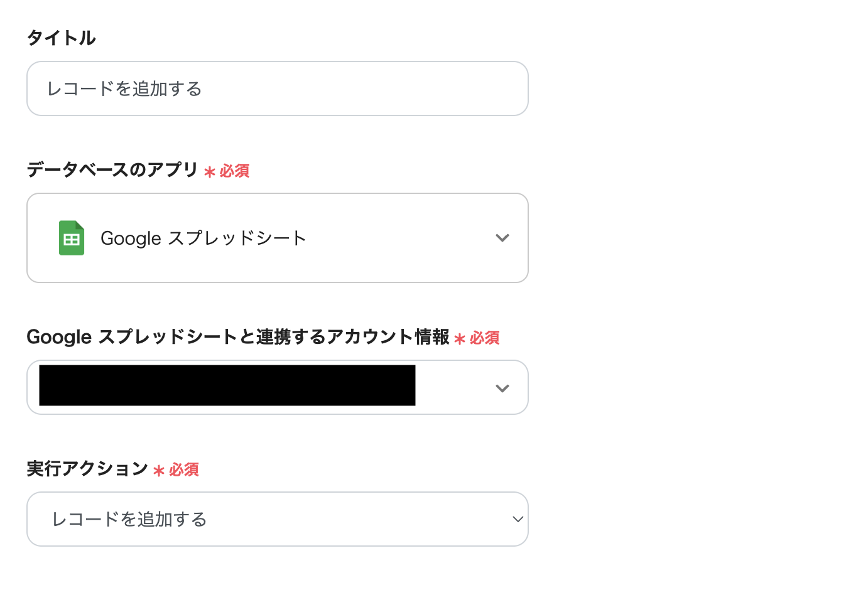Viewport: 868px width, 595px height.
Task: Click the アカウント情報 section label
Action: pyautogui.click(x=237, y=337)
